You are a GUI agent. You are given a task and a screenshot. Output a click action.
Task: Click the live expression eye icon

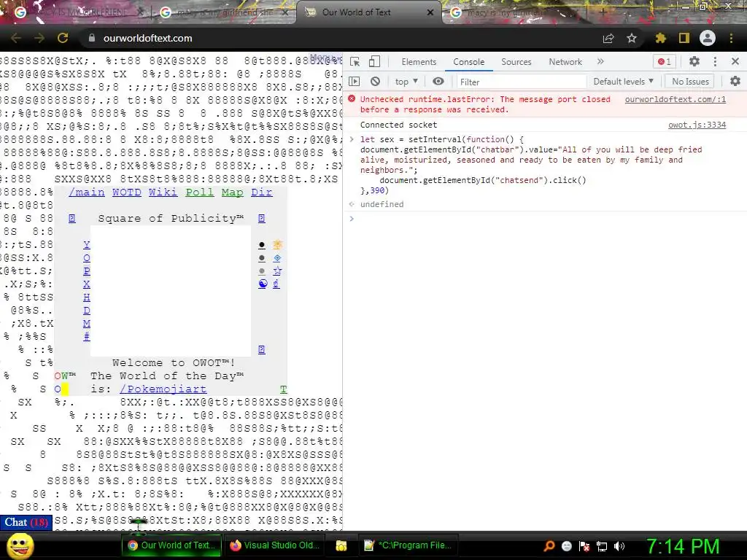438,82
